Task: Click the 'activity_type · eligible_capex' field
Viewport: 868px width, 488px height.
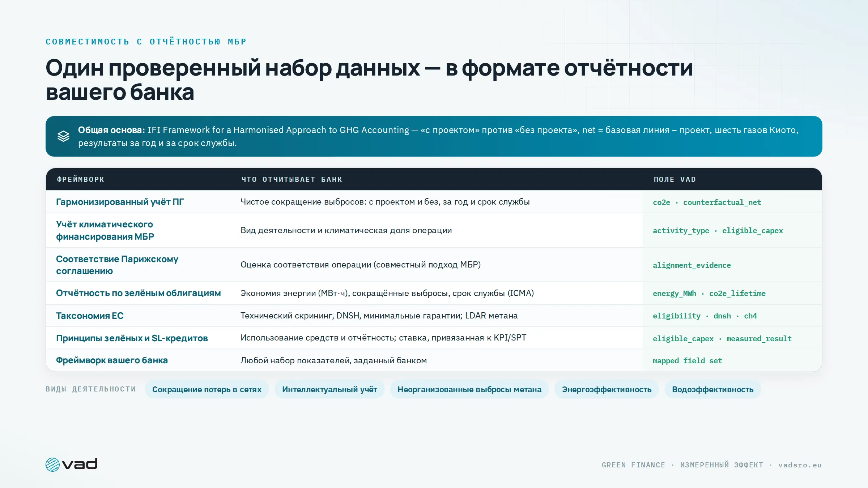Action: pos(718,231)
